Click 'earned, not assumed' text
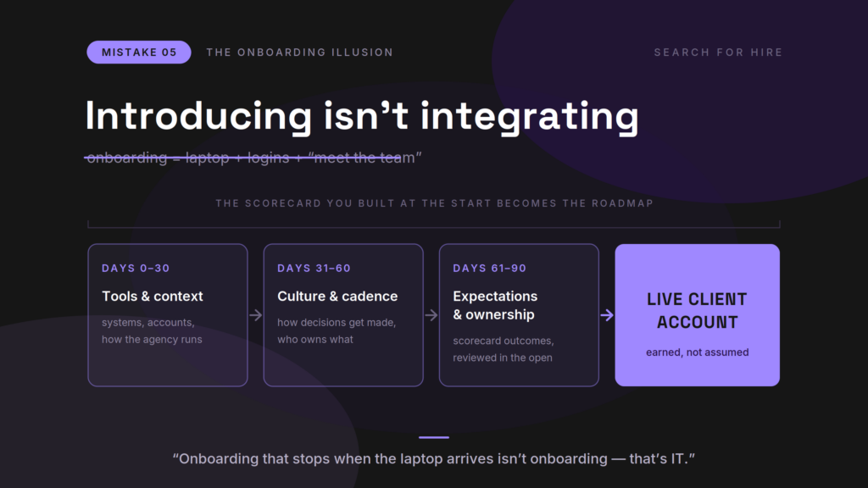The image size is (868, 488). point(697,352)
